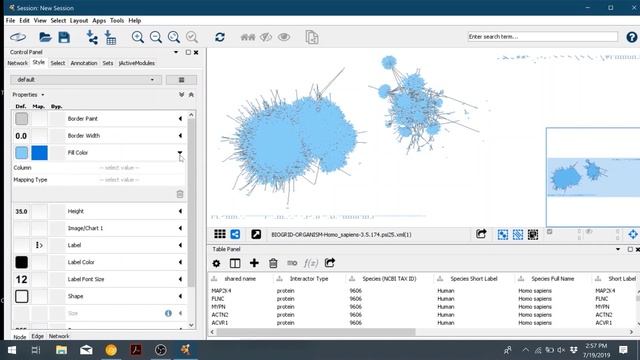640x360 pixels.
Task: Click the search term field
Action: (x=542, y=37)
